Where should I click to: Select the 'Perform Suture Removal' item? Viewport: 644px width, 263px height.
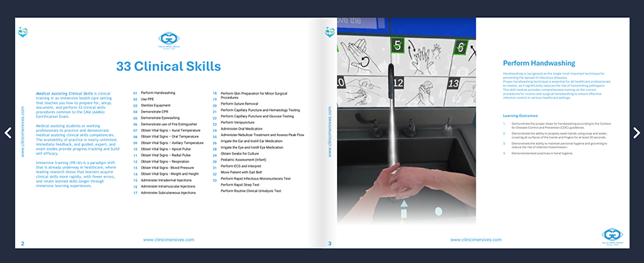240,104
